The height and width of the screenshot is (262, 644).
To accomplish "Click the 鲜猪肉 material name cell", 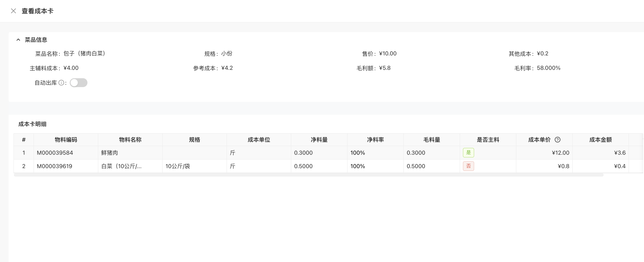I will coord(110,153).
